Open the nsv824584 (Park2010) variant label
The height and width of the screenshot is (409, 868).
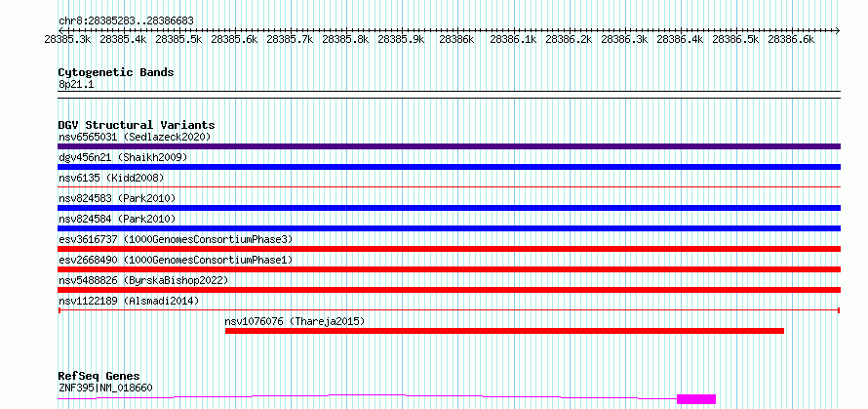click(117, 219)
